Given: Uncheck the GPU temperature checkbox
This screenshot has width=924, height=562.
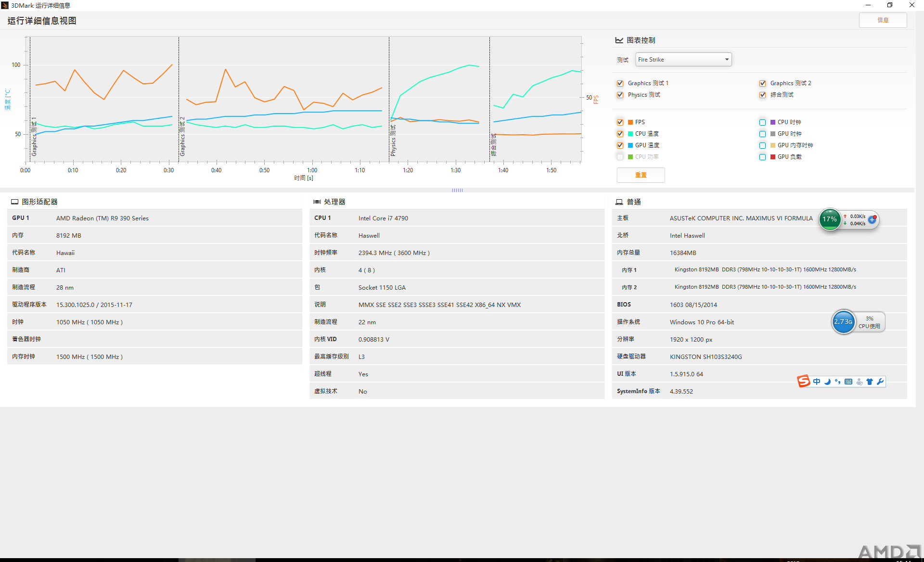Looking at the screenshot, I should click(x=620, y=145).
